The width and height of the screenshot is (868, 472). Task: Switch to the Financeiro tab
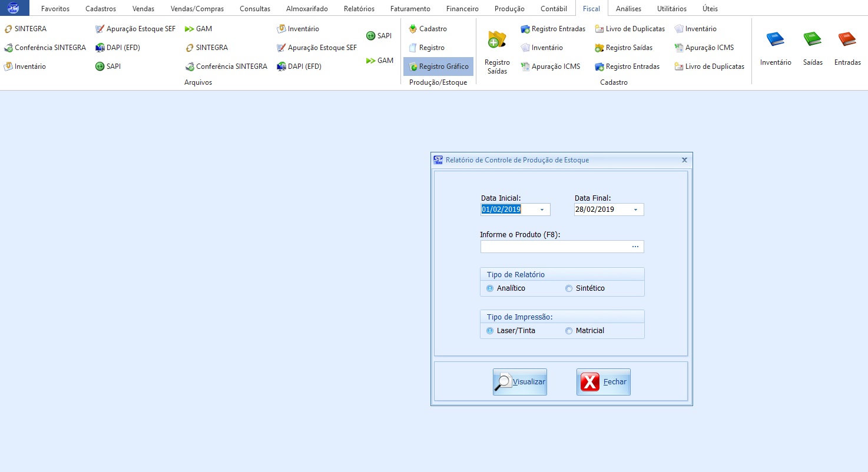coord(462,9)
